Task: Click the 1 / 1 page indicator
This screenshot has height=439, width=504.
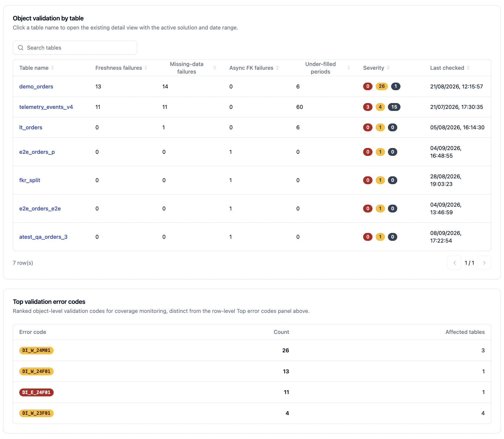Action: click(x=469, y=263)
